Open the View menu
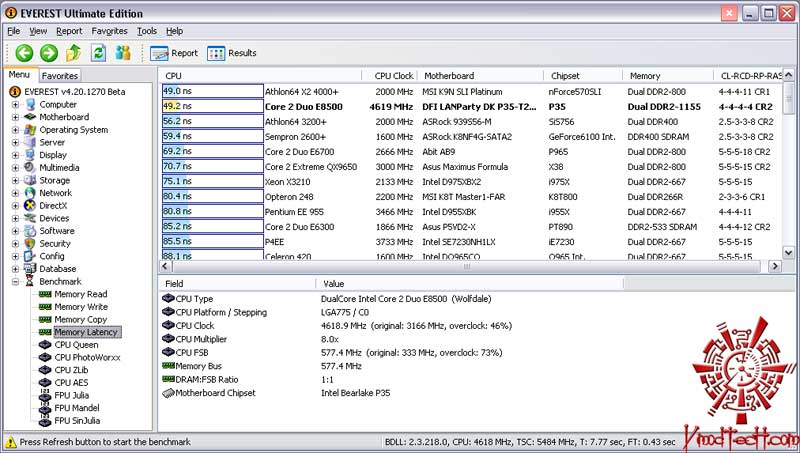 (38, 31)
